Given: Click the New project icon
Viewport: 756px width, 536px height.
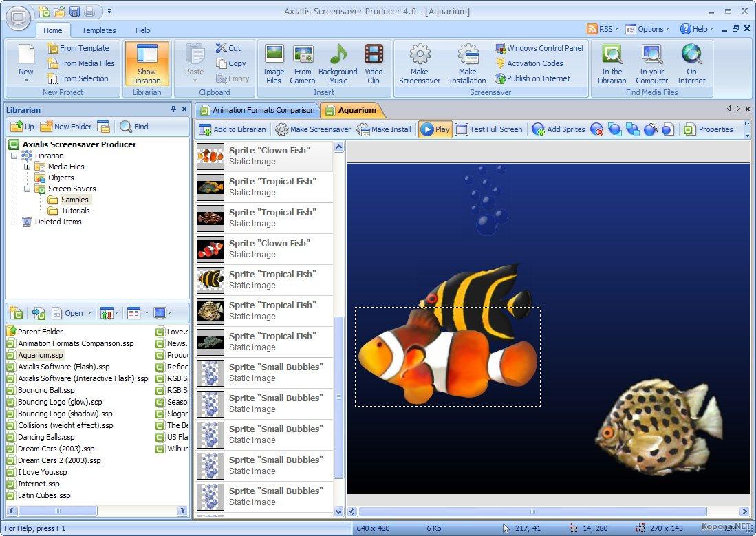Looking at the screenshot, I should coord(26,62).
